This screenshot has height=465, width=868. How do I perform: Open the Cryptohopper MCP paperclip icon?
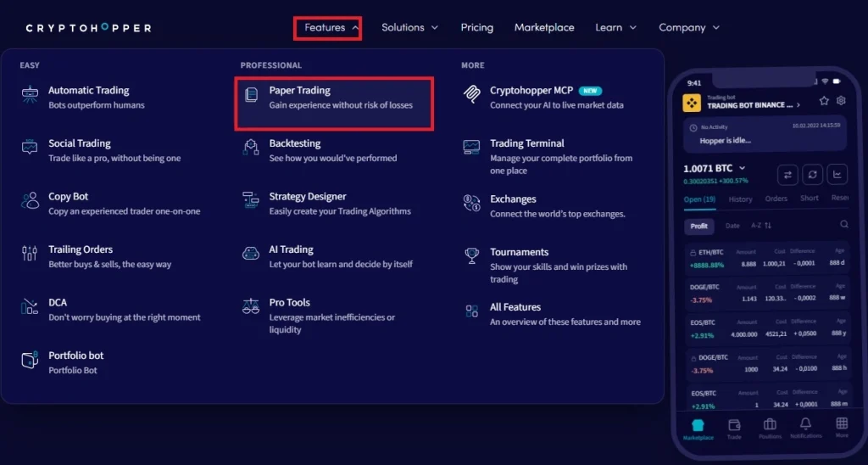click(x=471, y=94)
